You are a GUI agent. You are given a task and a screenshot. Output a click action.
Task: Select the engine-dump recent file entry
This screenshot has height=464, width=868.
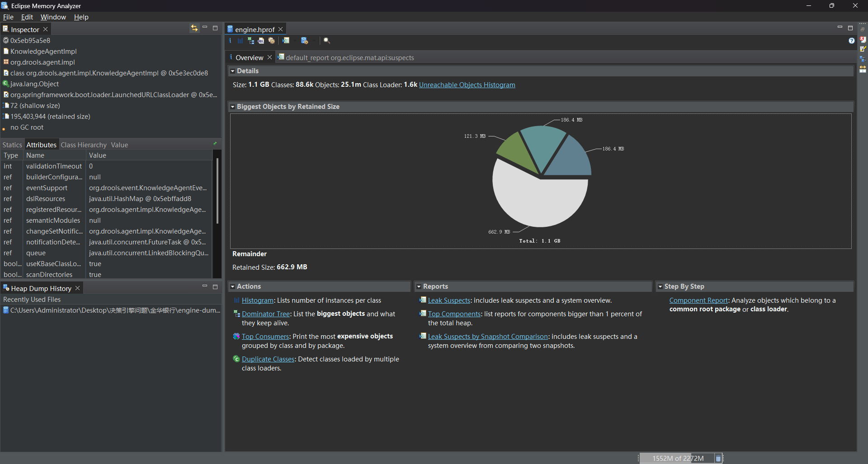click(x=111, y=310)
